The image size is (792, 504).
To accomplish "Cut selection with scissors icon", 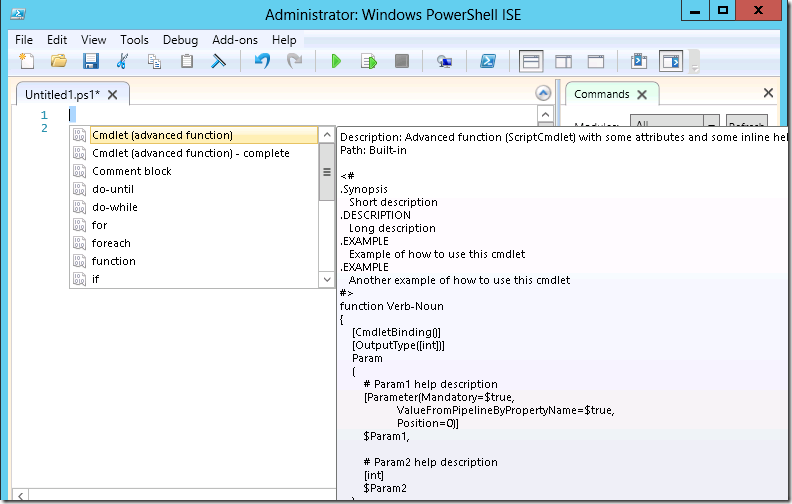I will pyautogui.click(x=122, y=61).
